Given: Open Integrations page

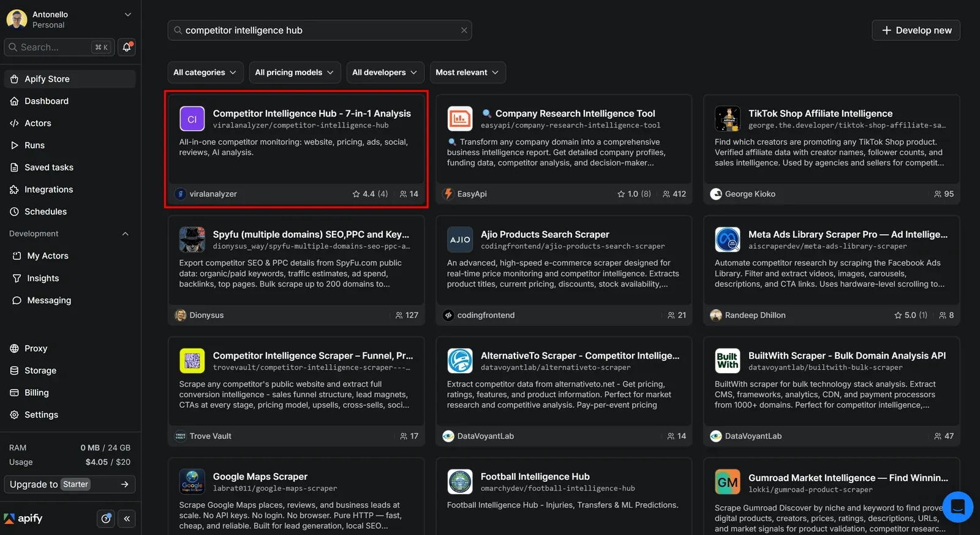Looking at the screenshot, I should click(x=70, y=189).
